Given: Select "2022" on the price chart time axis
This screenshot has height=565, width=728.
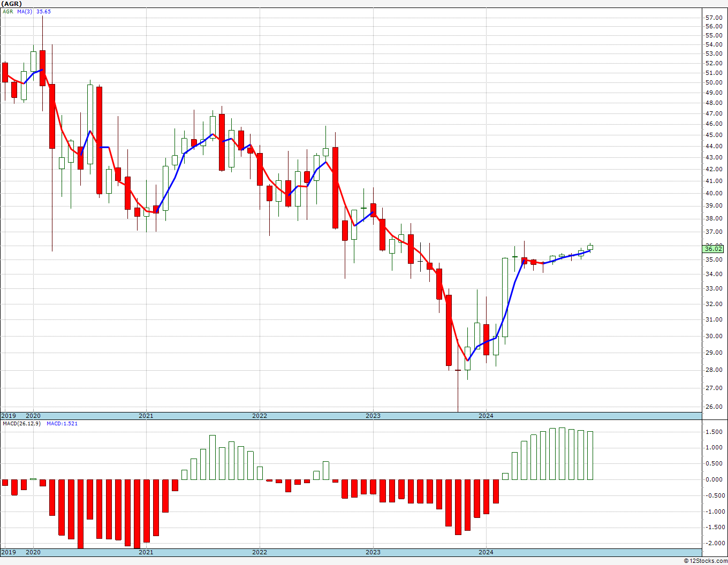Looking at the screenshot, I should click(x=260, y=416).
